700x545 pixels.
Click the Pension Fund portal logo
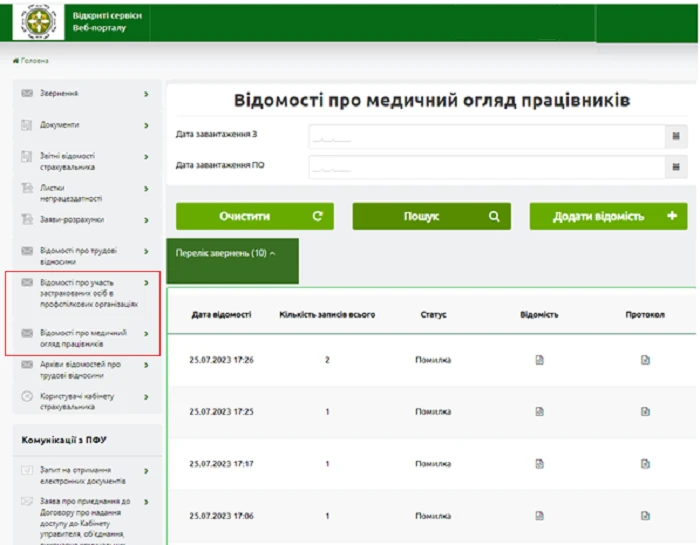point(38,21)
